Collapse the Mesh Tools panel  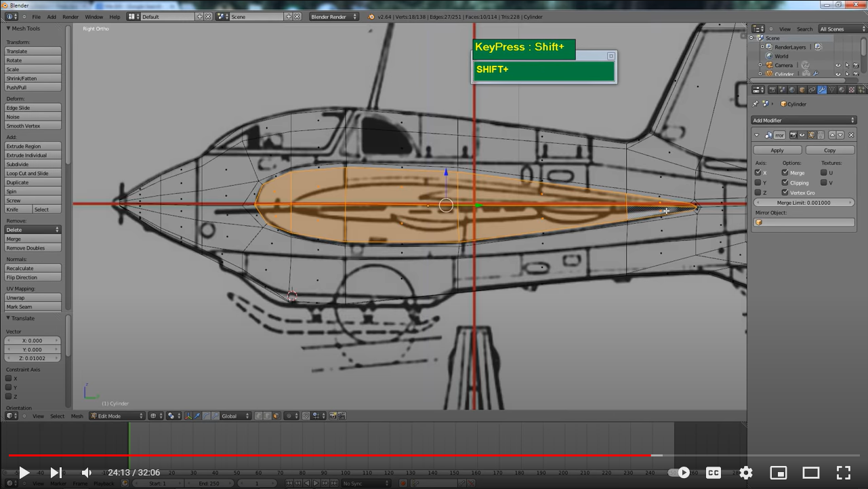pyautogui.click(x=8, y=28)
